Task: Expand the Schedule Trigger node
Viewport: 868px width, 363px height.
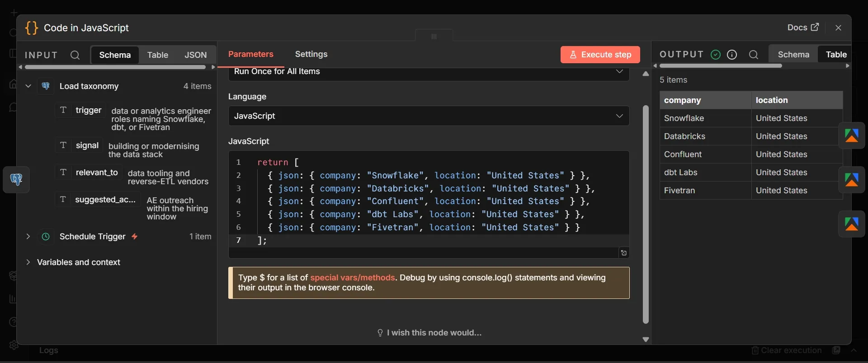Action: [x=28, y=237]
